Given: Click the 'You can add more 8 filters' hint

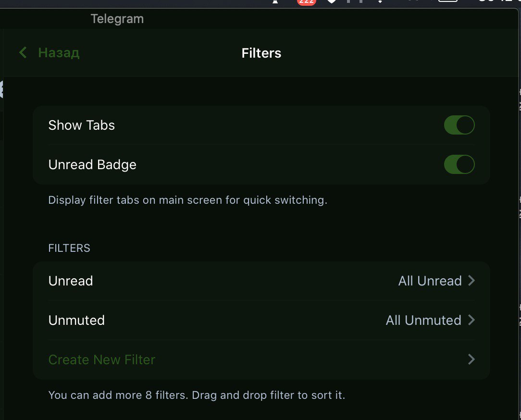Looking at the screenshot, I should [x=197, y=395].
